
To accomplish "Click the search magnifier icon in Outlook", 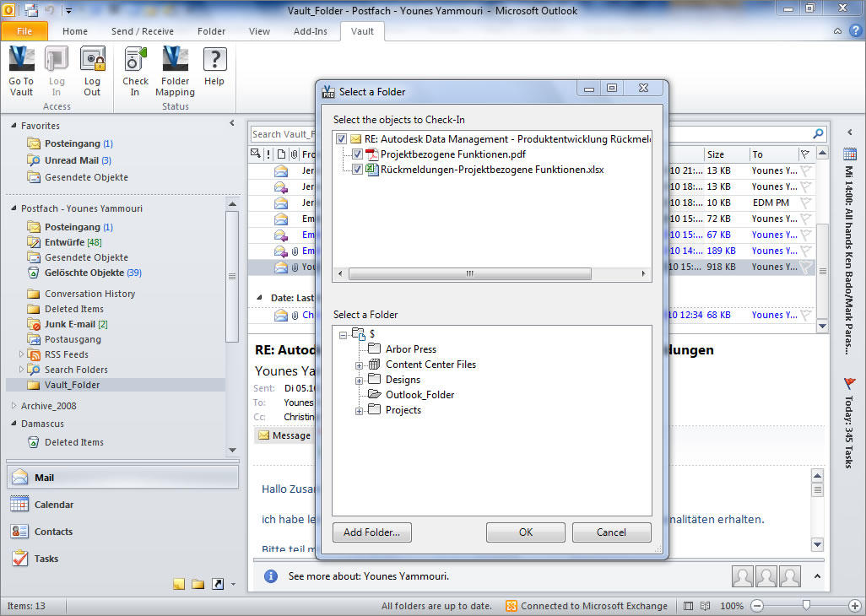I will (x=818, y=133).
